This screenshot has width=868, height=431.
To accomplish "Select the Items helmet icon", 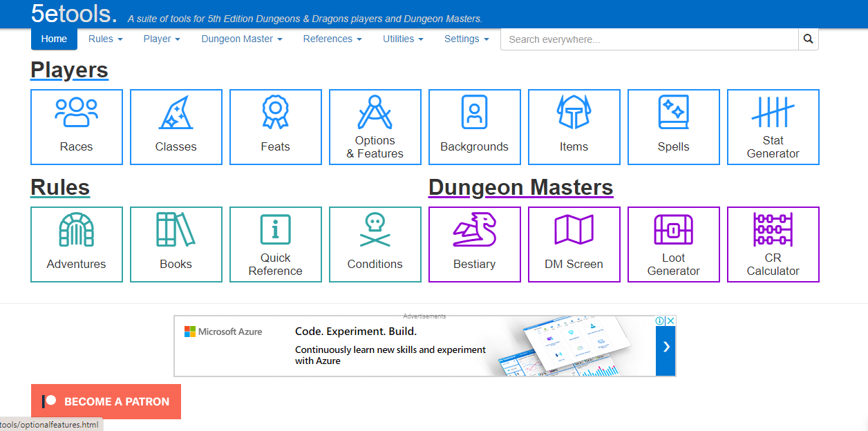I will click(x=574, y=113).
